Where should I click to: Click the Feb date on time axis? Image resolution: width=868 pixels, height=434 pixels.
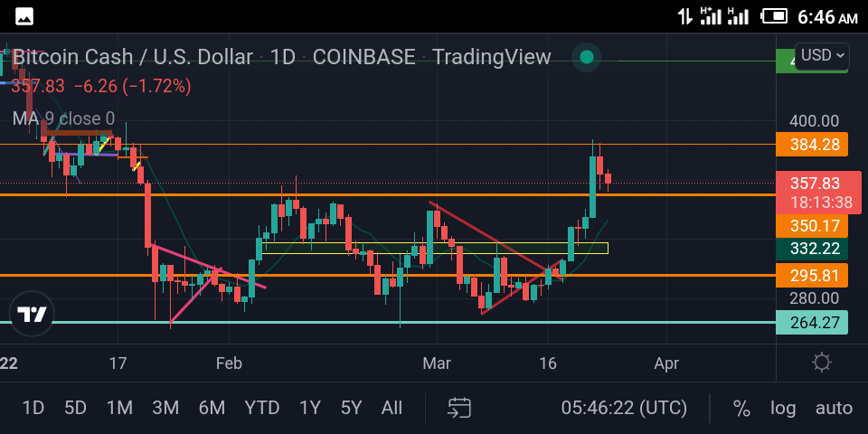[x=229, y=363]
